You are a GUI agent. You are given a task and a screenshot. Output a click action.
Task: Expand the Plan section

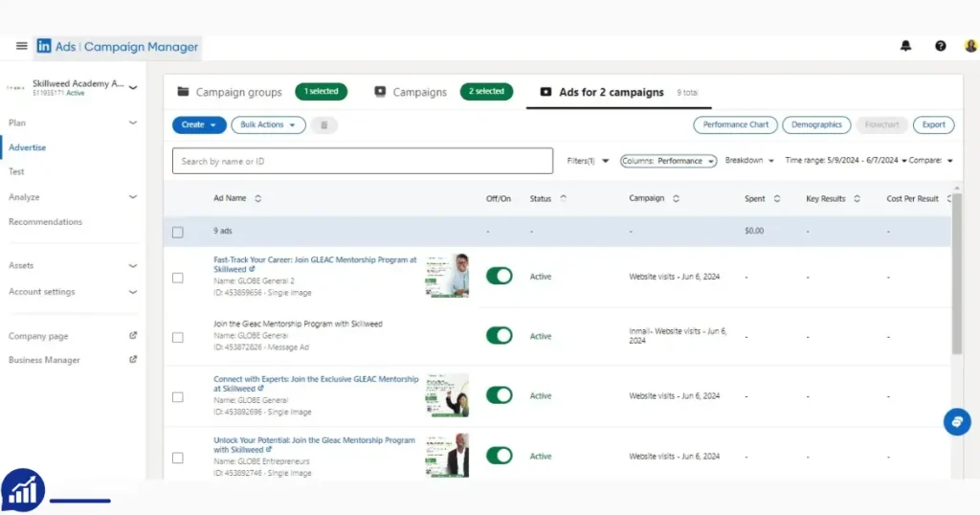tap(132, 123)
